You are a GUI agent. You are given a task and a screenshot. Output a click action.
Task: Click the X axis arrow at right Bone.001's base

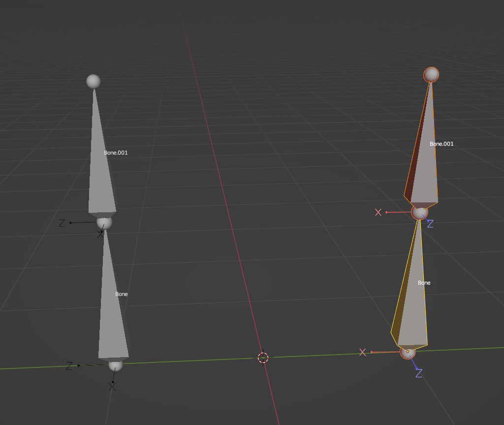(x=381, y=212)
